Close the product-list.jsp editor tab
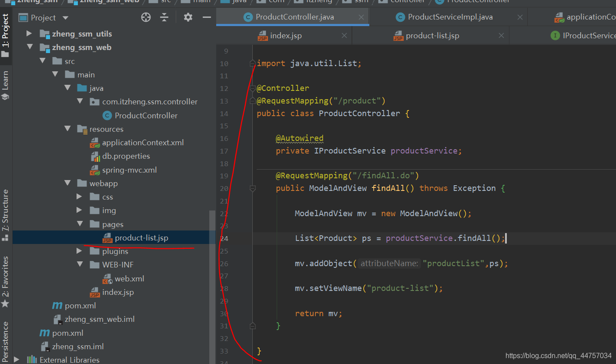The image size is (616, 364). [x=502, y=36]
